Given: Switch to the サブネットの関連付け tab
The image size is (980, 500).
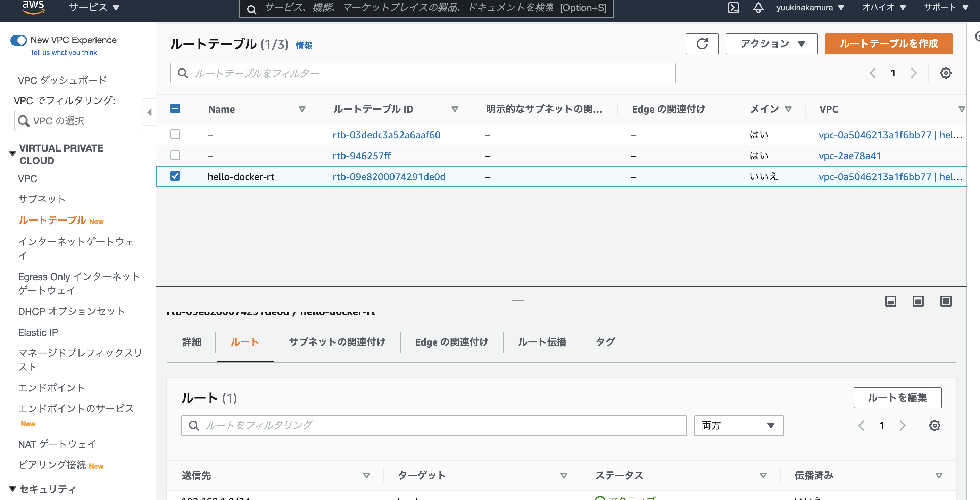Looking at the screenshot, I should [x=337, y=341].
